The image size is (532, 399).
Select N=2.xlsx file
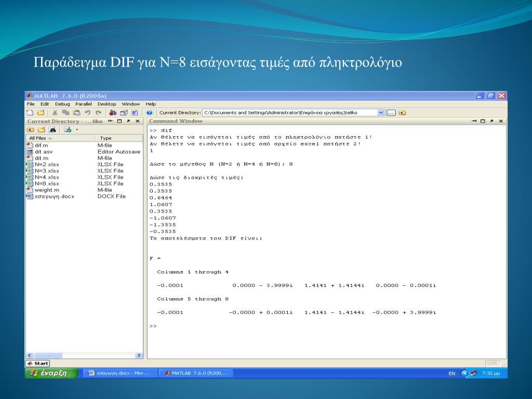[x=47, y=165]
